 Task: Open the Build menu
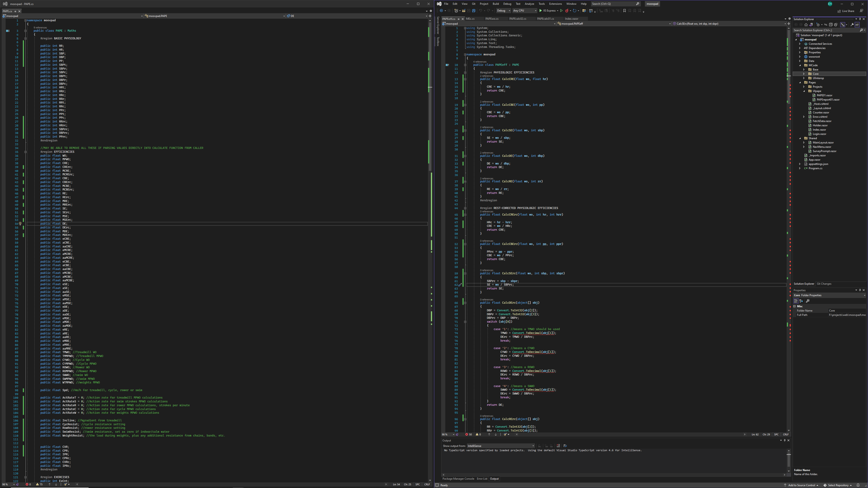tap(496, 4)
